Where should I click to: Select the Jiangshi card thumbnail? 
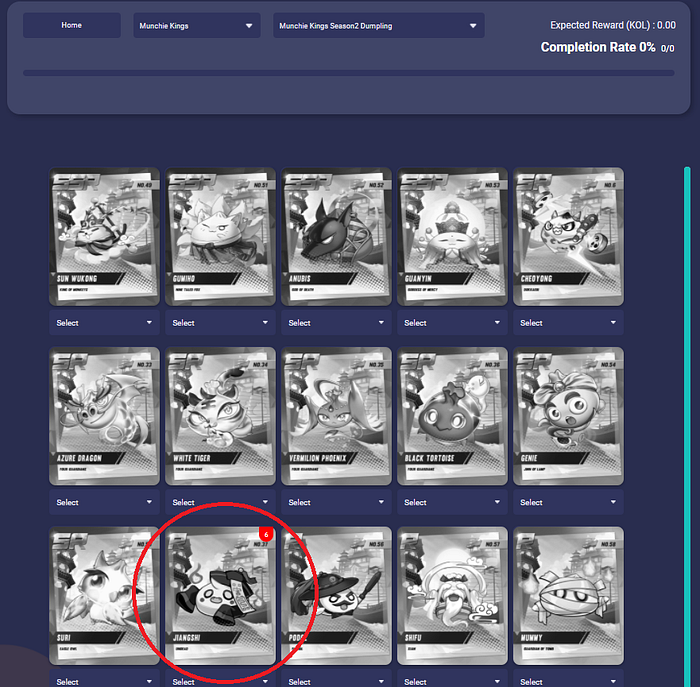point(221,596)
